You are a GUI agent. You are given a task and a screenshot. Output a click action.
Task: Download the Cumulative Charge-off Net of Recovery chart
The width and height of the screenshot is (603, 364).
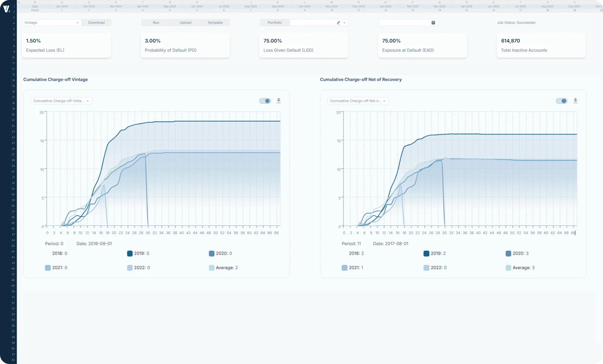tap(575, 101)
